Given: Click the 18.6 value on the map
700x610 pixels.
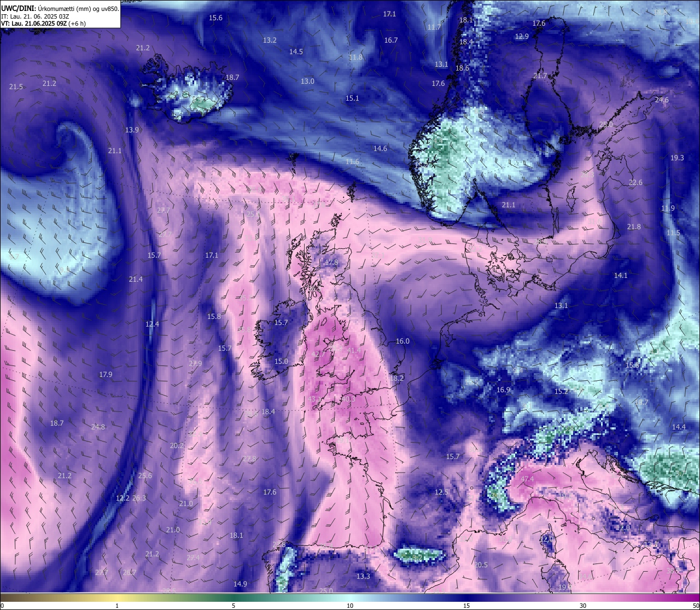Looking at the screenshot, I should click(x=462, y=68).
